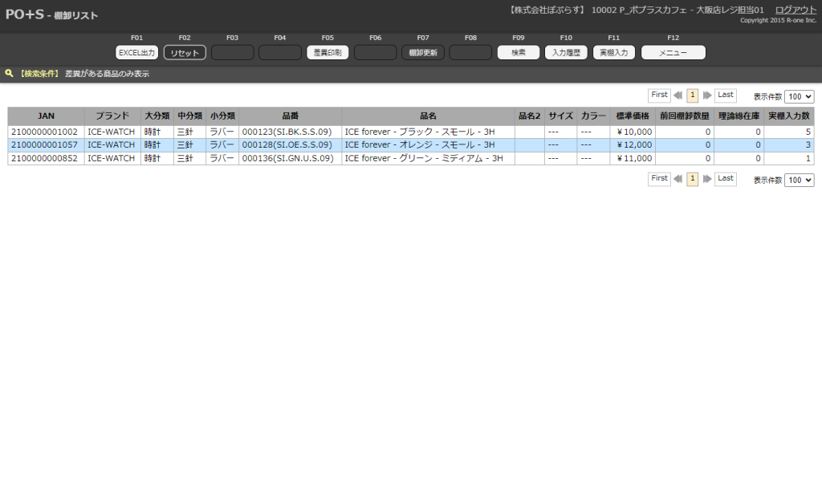Jump to First page above the table
The image size is (822, 504).
click(659, 96)
